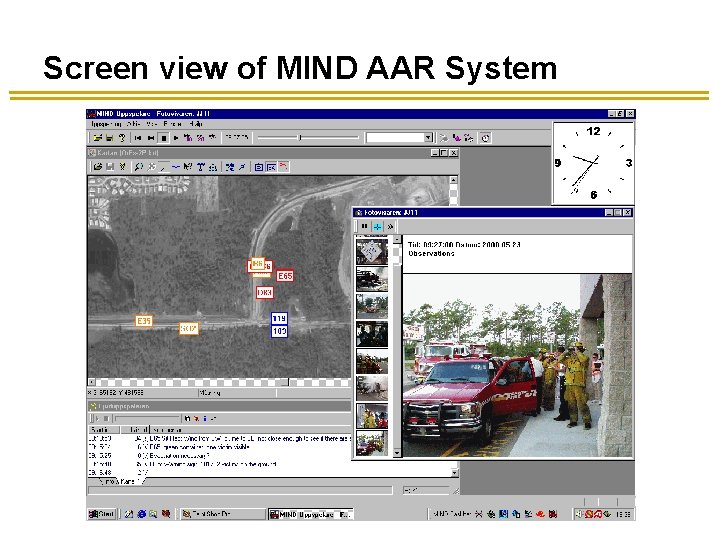720x540 pixels.
Task: Open the main toolbar combo box dropdown arrow
Action: pyautogui.click(x=428, y=137)
